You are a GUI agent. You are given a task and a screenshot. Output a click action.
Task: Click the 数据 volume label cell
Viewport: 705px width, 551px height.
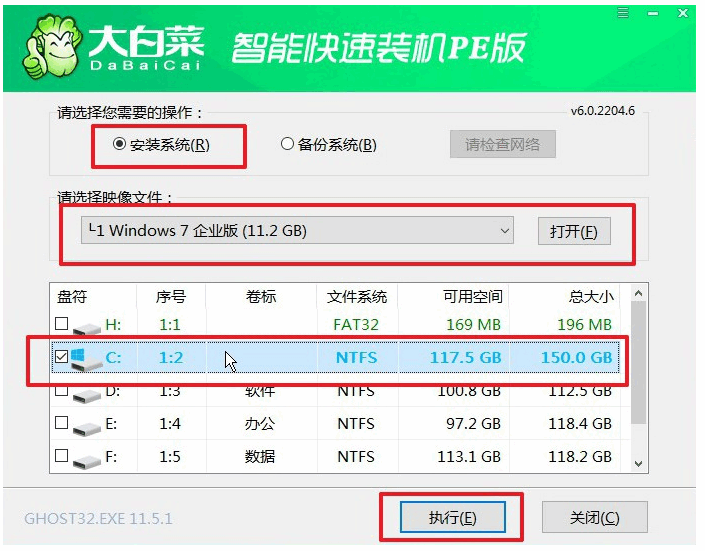click(259, 457)
